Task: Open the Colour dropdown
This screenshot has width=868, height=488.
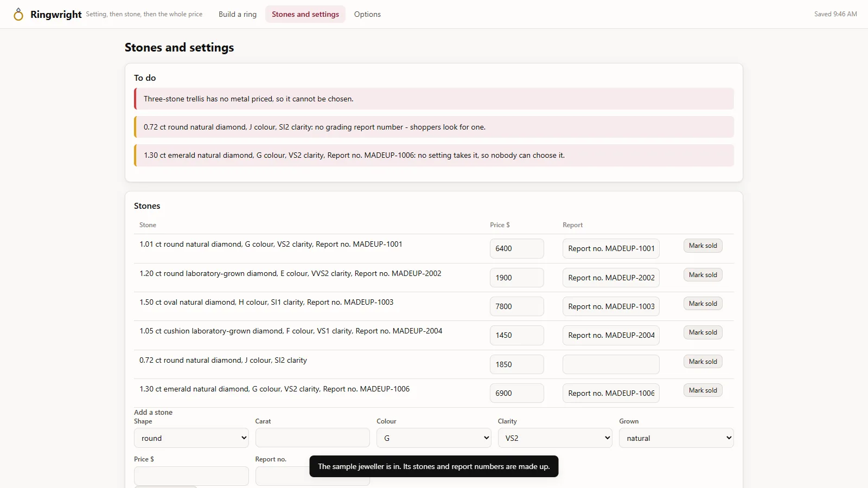Action: [434, 438]
